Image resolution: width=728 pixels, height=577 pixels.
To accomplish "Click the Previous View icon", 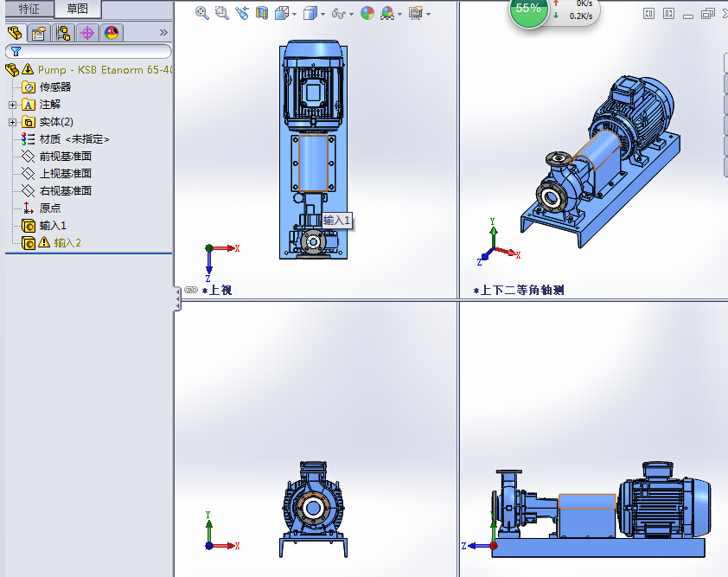I will (242, 13).
